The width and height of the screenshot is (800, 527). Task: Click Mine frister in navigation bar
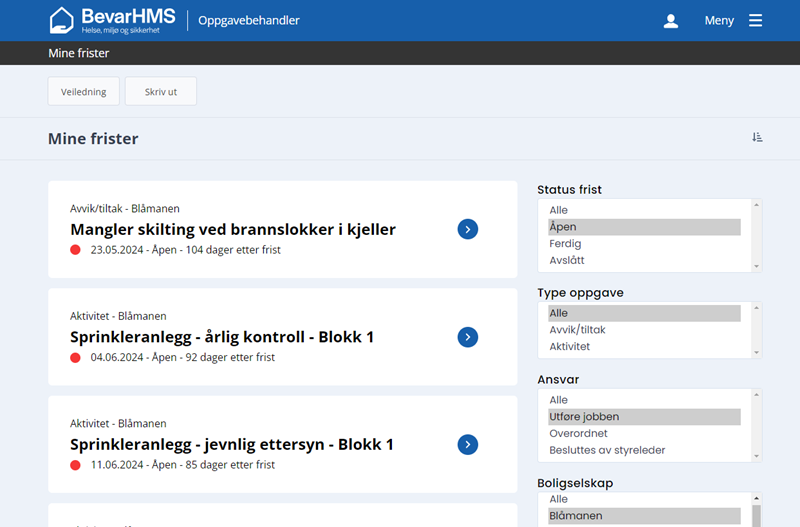pyautogui.click(x=79, y=53)
